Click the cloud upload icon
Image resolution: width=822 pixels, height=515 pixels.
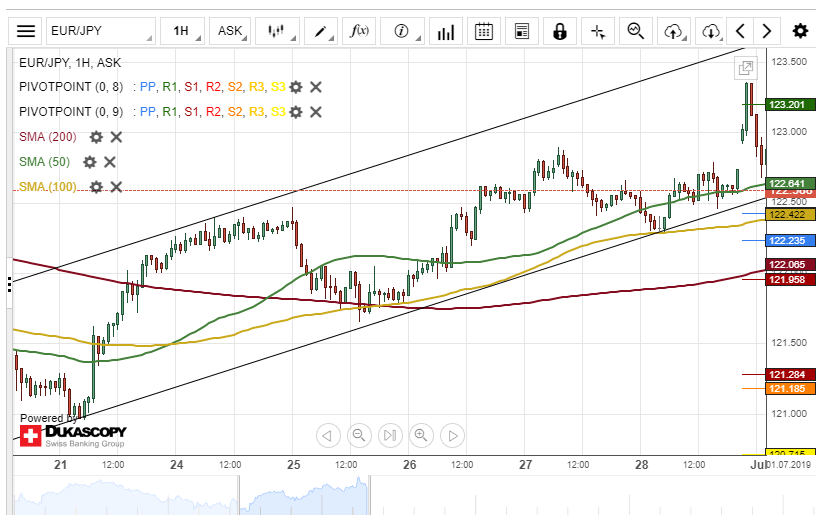point(673,31)
